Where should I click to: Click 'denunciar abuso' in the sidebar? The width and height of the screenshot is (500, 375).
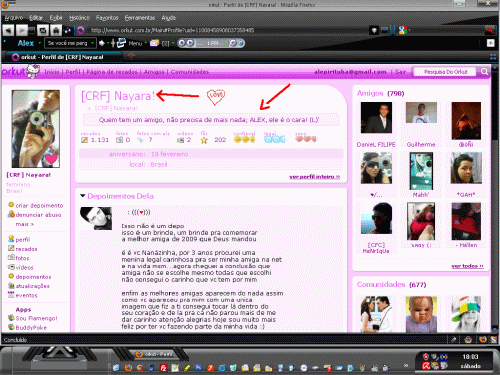[x=38, y=215]
